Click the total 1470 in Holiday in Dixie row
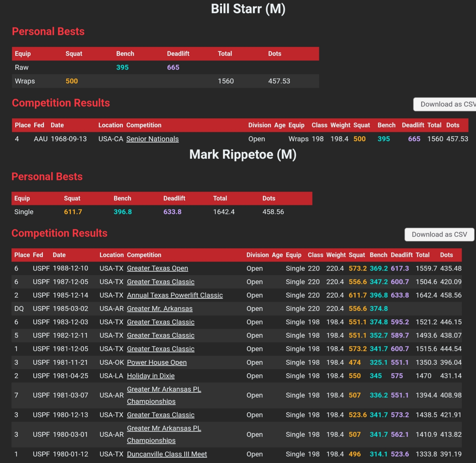 click(424, 376)
